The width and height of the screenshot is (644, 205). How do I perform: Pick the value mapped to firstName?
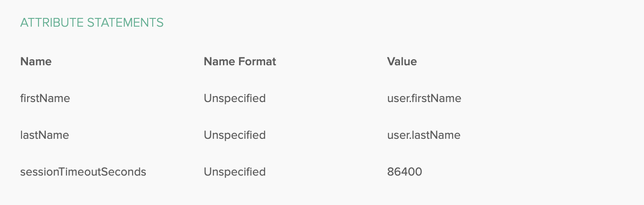424,98
